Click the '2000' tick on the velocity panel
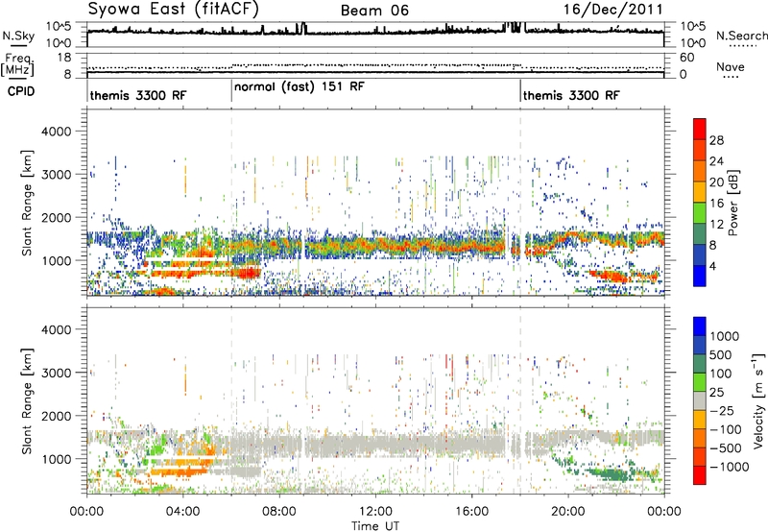This screenshot has height=532, width=768. click(56, 416)
